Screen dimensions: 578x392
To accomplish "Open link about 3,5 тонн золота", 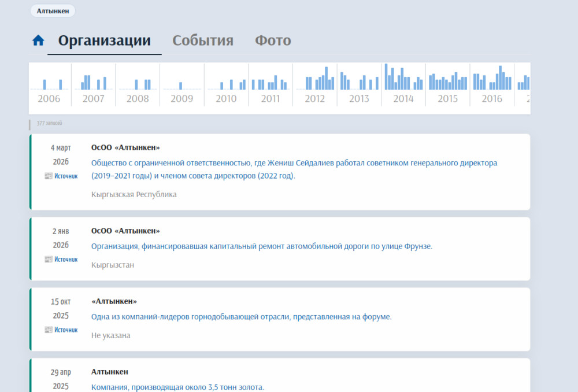I will coord(177,387).
